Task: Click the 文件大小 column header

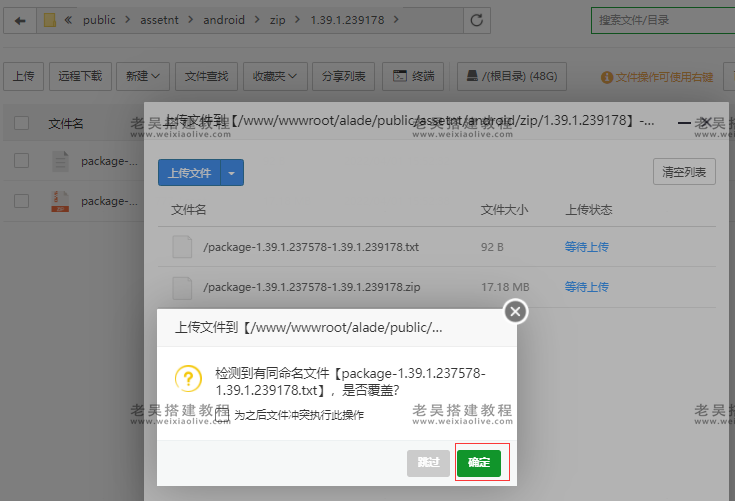Action: point(504,209)
